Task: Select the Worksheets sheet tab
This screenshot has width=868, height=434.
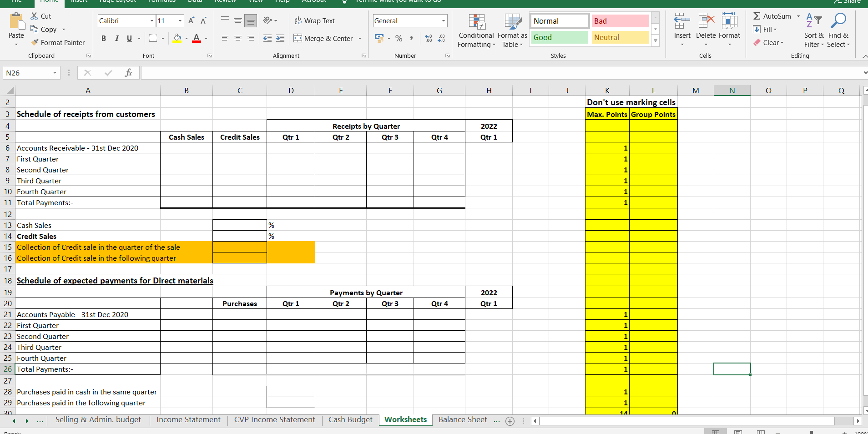Action: (x=406, y=419)
